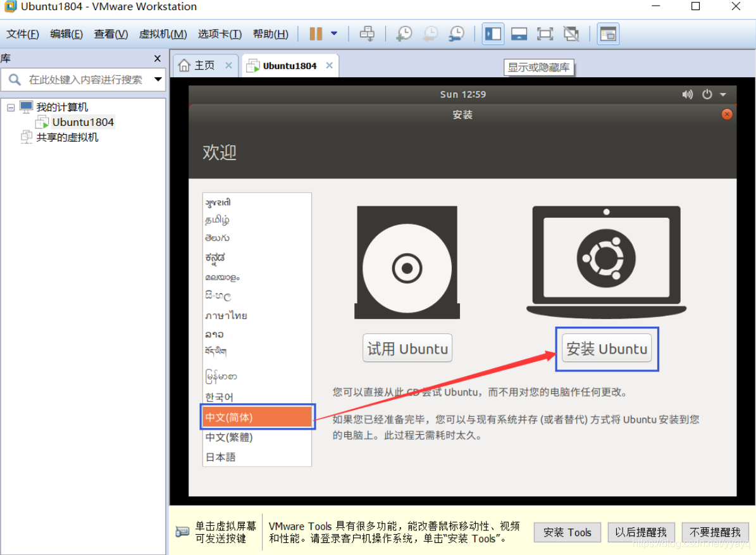Select 中文(简体) language
Screen dimensions: 756x555
257,417
